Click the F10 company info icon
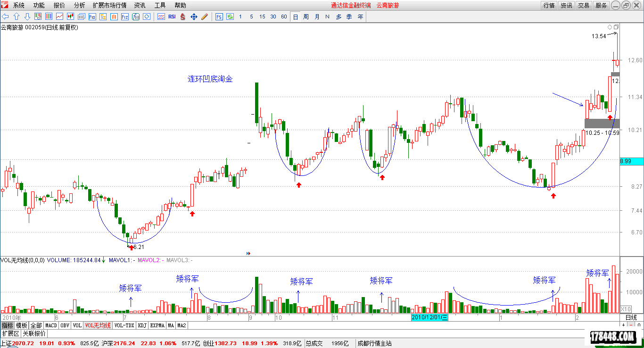This screenshot has height=348, width=644. [92, 17]
